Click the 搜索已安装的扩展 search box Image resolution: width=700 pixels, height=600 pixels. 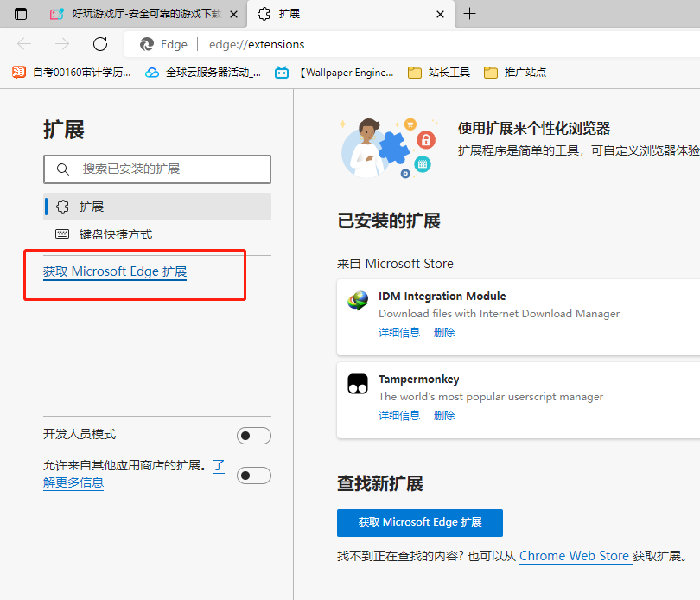click(x=157, y=169)
